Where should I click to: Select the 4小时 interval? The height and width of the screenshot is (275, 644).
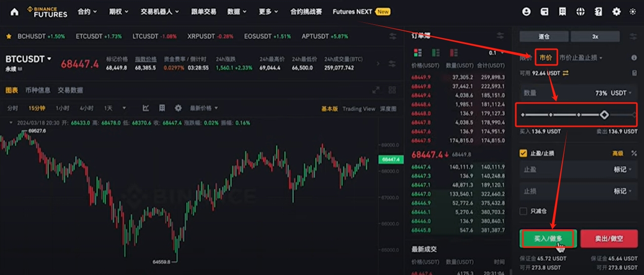tap(87, 108)
